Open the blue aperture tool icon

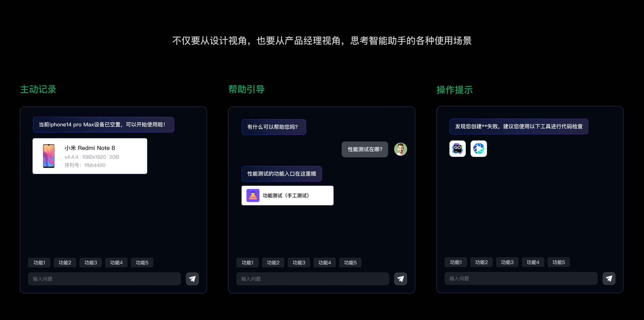click(479, 149)
